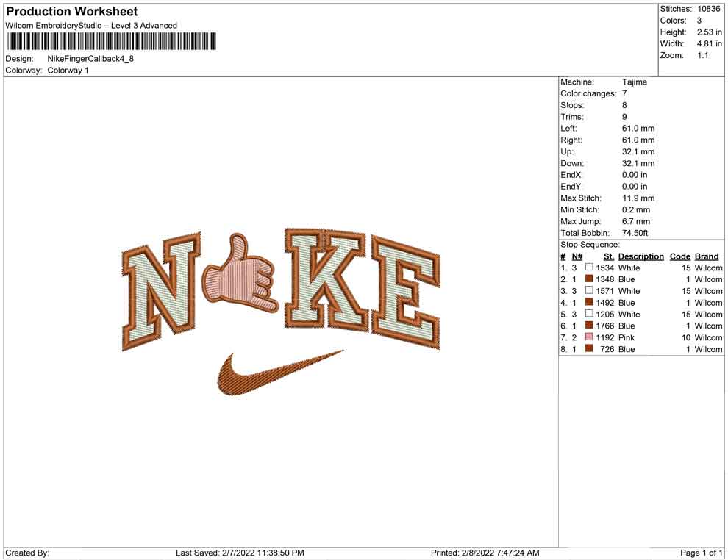The image size is (728, 560).
Task: Click the Min Stitch value "0.2 mm"
Action: 636,209
